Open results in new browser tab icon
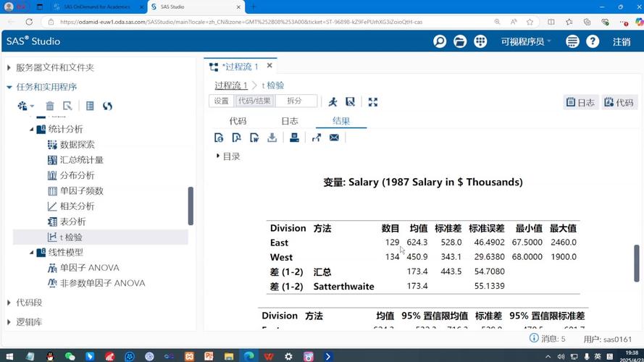This screenshot has width=644, height=362. pos(317,138)
